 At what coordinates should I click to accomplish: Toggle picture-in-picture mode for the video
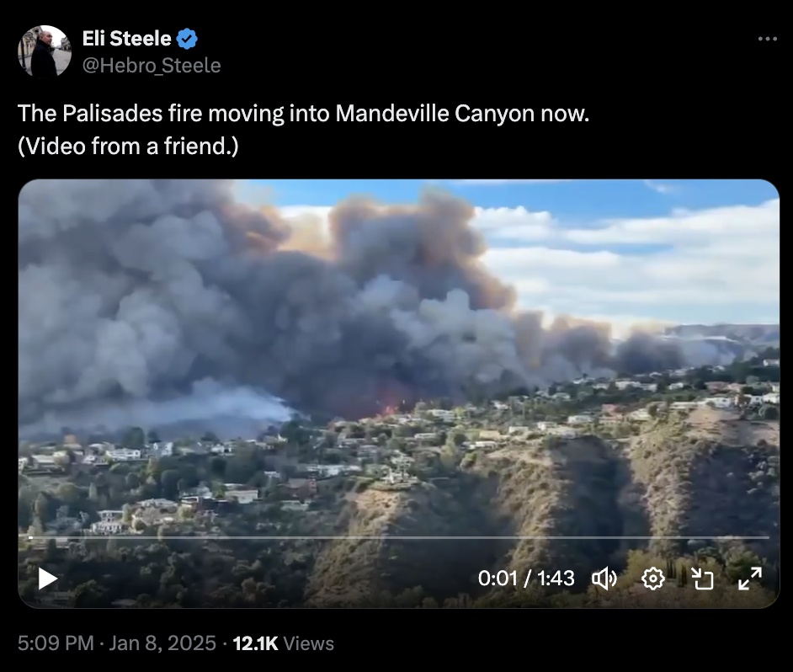702,579
